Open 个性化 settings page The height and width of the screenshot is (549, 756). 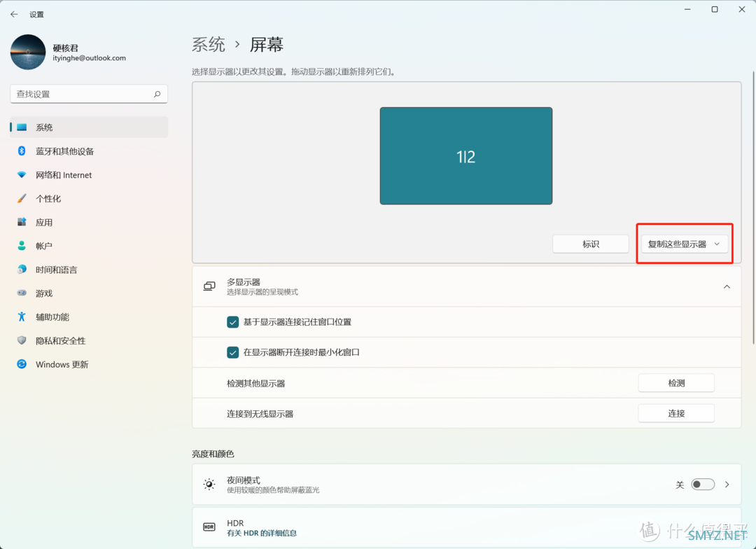point(89,198)
